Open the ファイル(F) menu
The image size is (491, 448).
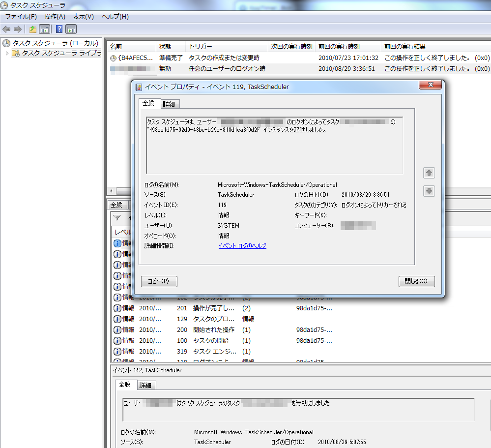tap(21, 17)
